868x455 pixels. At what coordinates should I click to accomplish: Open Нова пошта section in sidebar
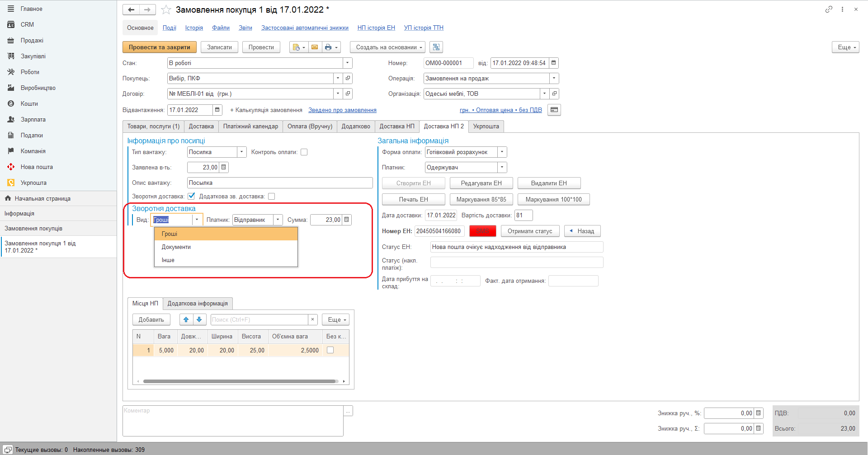[37, 167]
